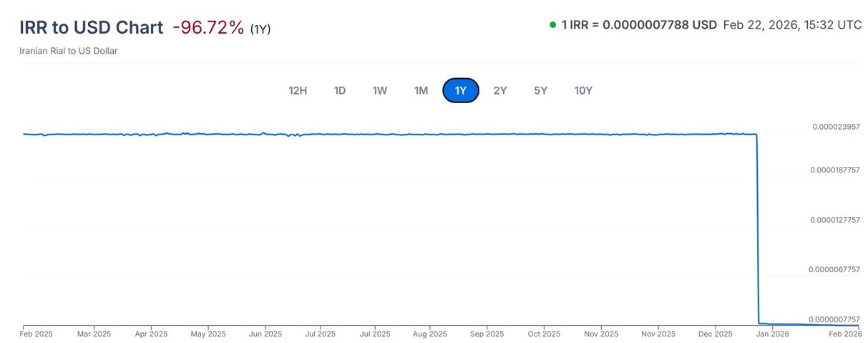Select the 5Y time range
This screenshot has height=343, width=868.
click(540, 90)
